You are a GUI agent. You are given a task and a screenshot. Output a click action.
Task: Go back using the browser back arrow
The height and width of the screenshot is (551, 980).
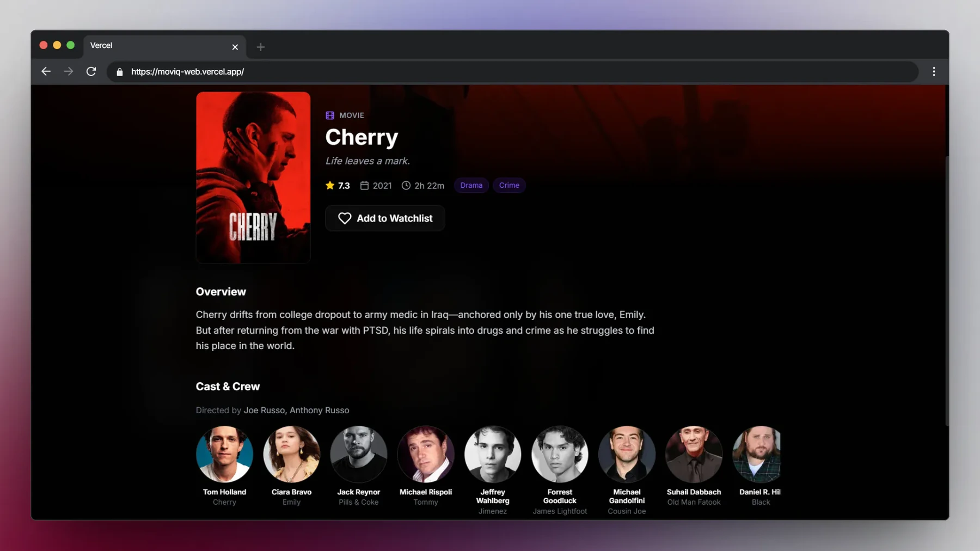coord(46,71)
